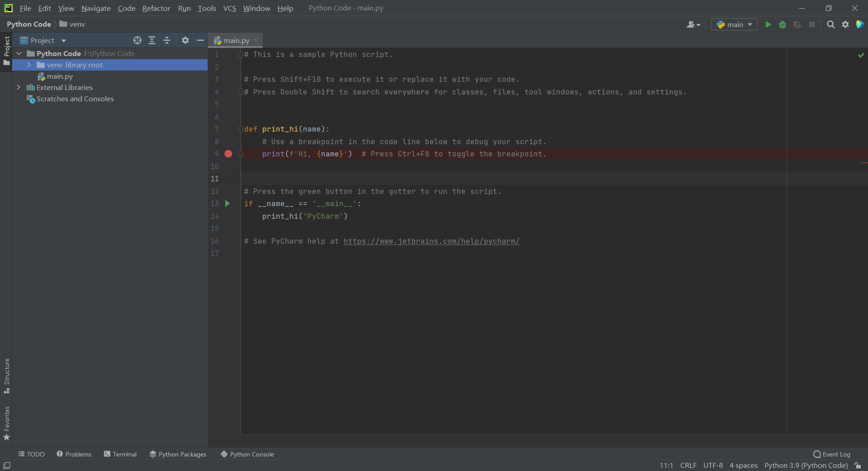Hide the Project panel with minus icon
Viewport: 868px width, 471px height.
200,40
